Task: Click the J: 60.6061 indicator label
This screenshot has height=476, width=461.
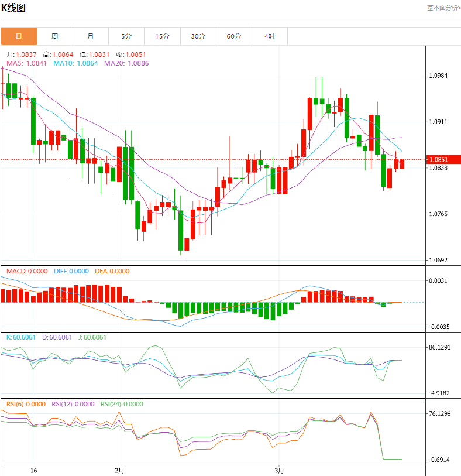Action: click(92, 337)
